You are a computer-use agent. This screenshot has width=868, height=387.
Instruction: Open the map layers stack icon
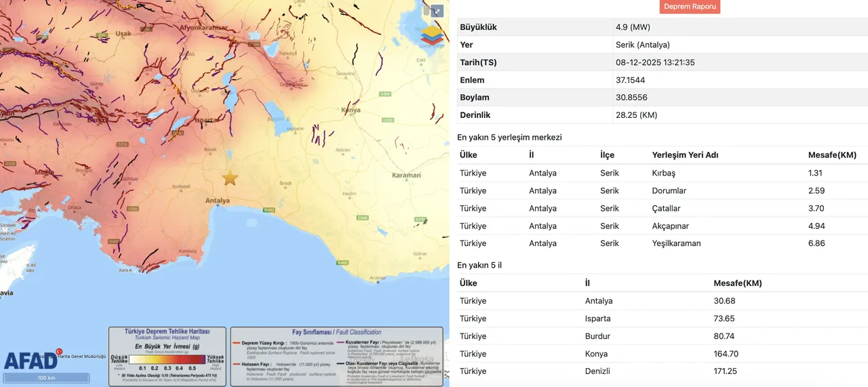431,35
